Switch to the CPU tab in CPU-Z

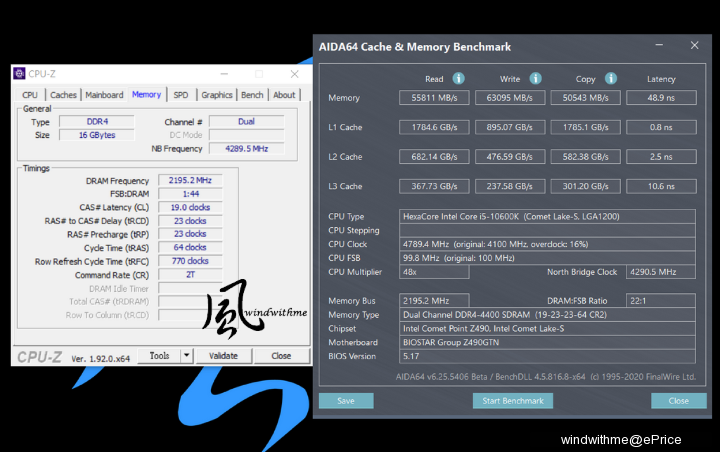pos(30,95)
